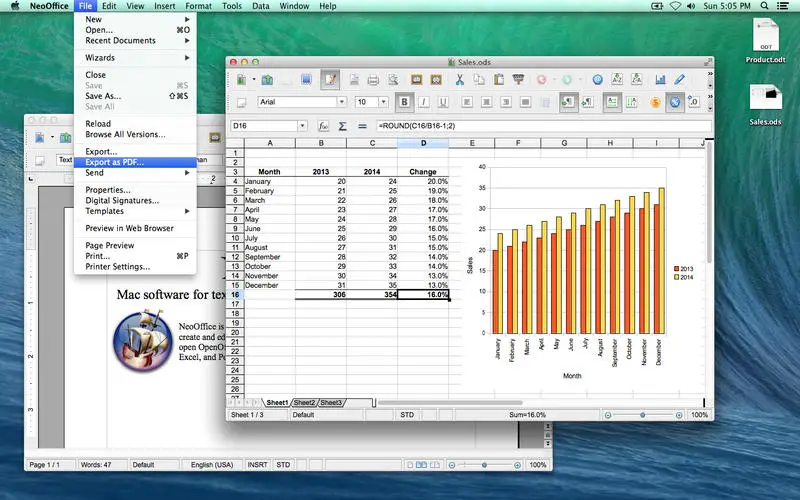Toggle STD selection mode in Sales.ods status bar
This screenshot has height=500, width=800.
pyautogui.click(x=407, y=415)
